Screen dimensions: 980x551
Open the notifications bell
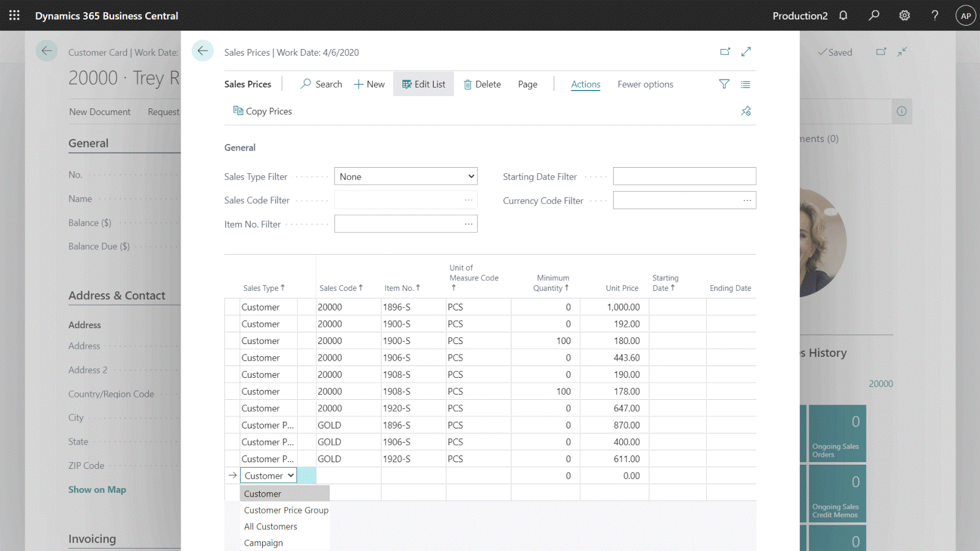coord(843,15)
